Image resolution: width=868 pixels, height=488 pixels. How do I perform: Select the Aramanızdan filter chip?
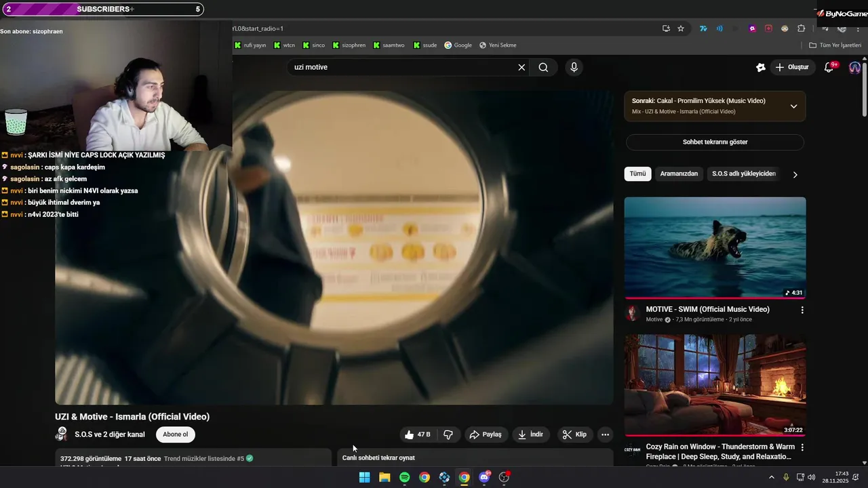pos(679,174)
